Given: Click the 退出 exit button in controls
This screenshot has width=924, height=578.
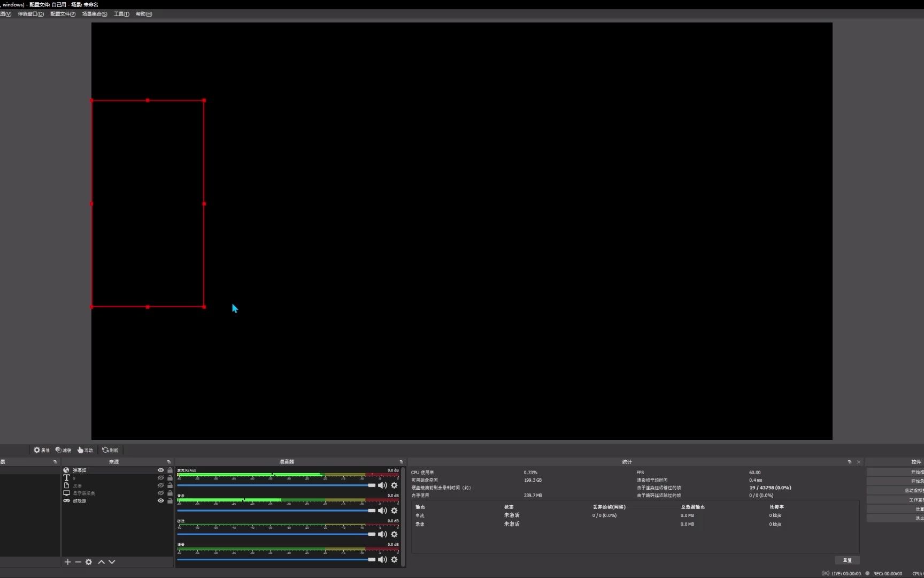Looking at the screenshot, I should point(896,518).
